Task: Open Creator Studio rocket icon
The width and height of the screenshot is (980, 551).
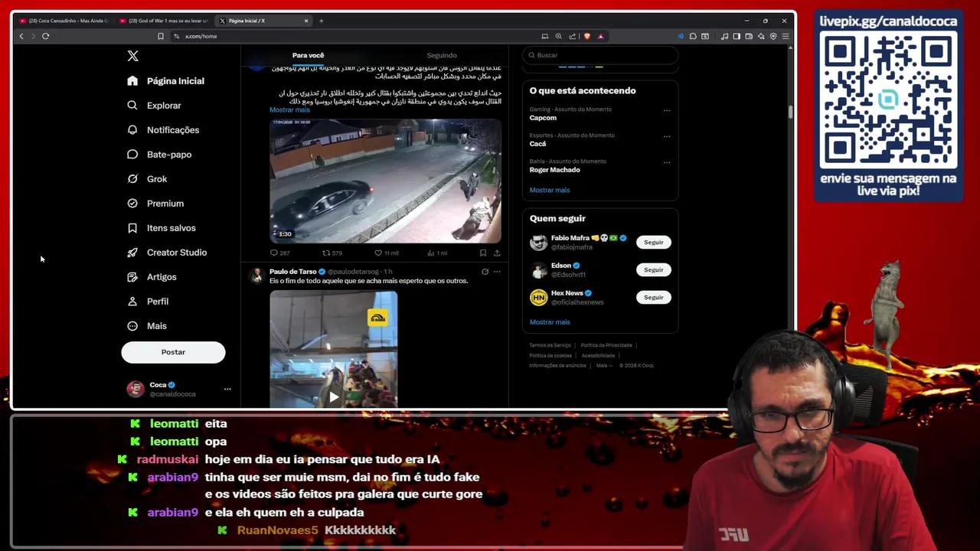Action: point(132,253)
